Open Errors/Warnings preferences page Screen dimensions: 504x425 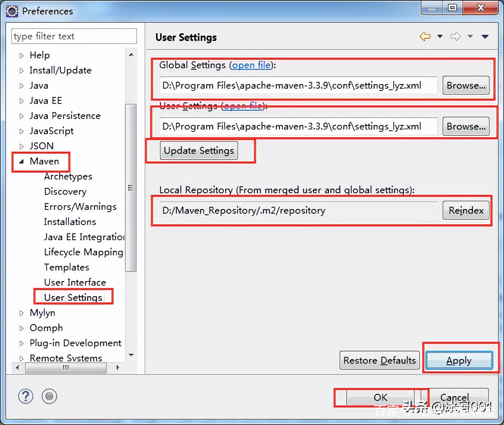tap(80, 207)
